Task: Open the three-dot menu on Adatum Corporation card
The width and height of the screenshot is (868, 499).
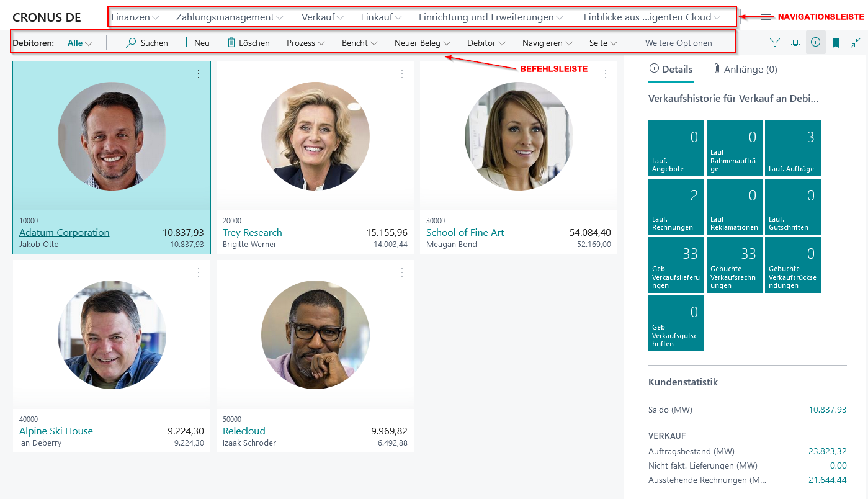Action: click(x=199, y=74)
